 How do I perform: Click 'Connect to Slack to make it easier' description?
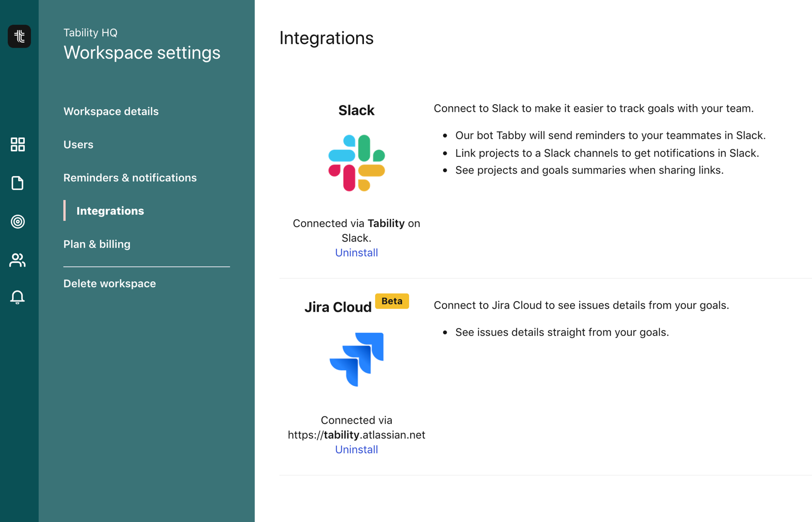point(594,109)
